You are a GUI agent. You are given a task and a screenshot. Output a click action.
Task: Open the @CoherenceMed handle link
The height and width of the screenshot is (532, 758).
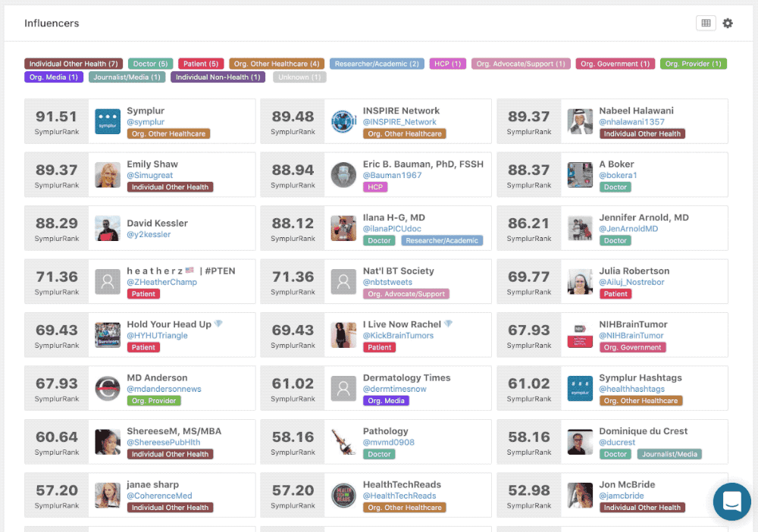click(159, 496)
